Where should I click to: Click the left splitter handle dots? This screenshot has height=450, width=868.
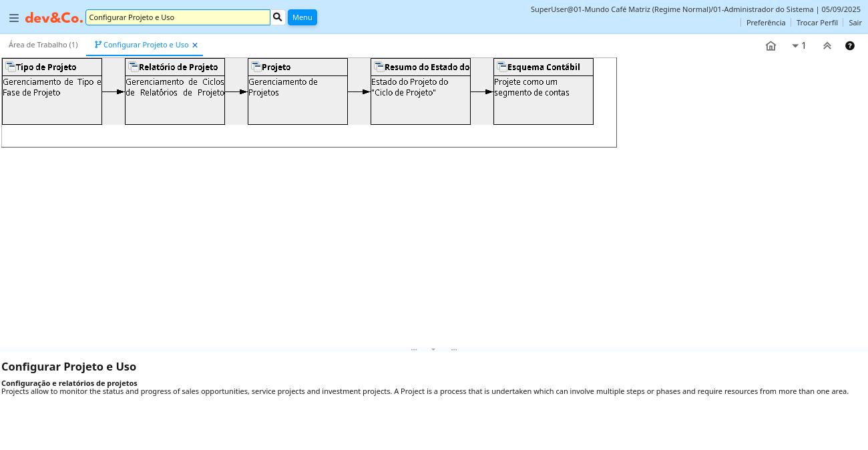tap(414, 349)
